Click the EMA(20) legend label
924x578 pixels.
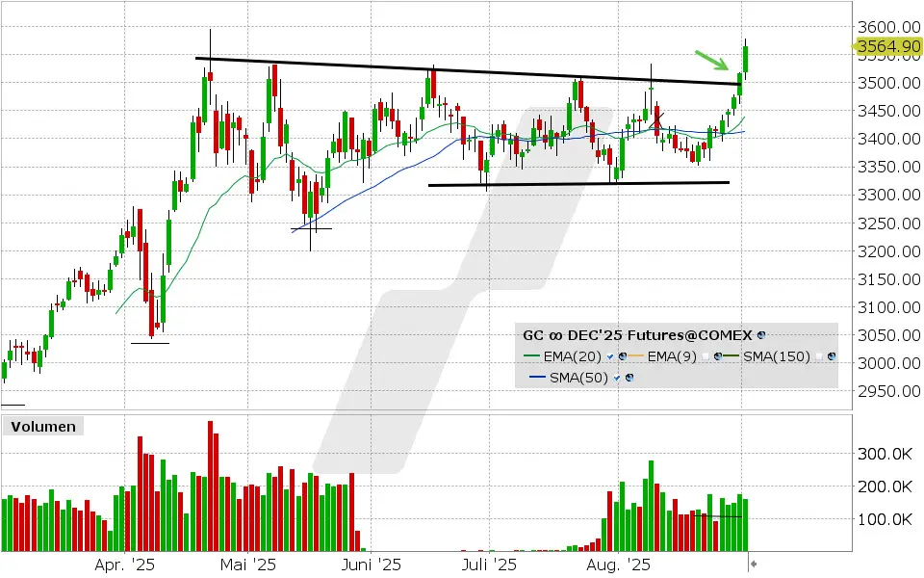[572, 356]
